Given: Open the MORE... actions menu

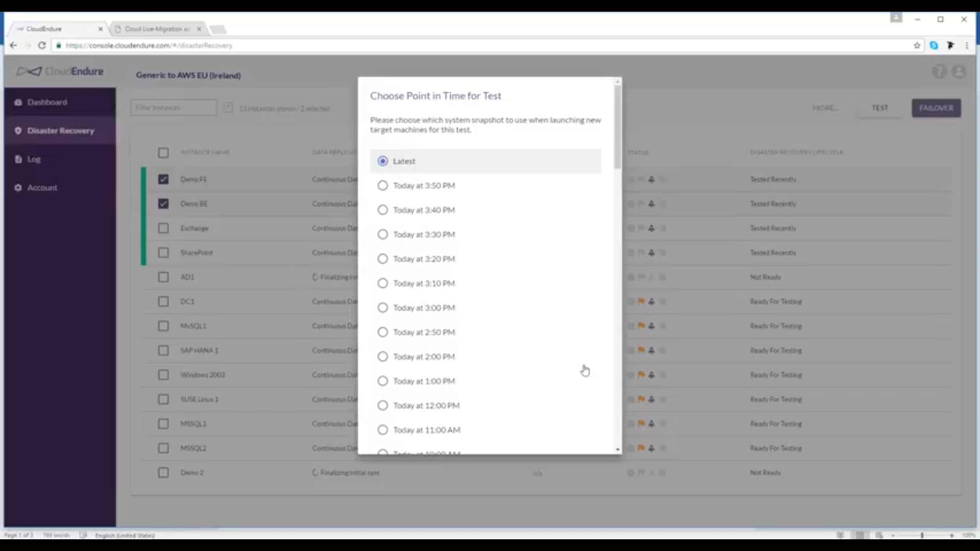Looking at the screenshot, I should 825,108.
